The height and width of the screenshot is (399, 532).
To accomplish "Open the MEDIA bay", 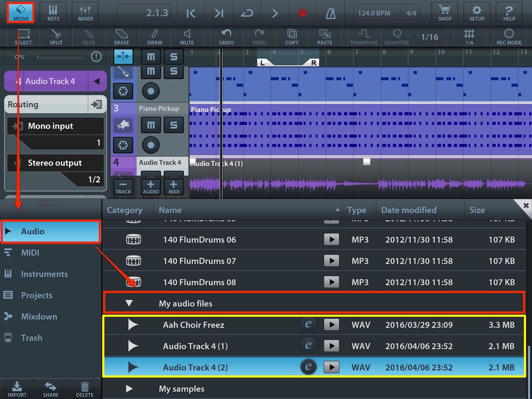I will click(21, 12).
